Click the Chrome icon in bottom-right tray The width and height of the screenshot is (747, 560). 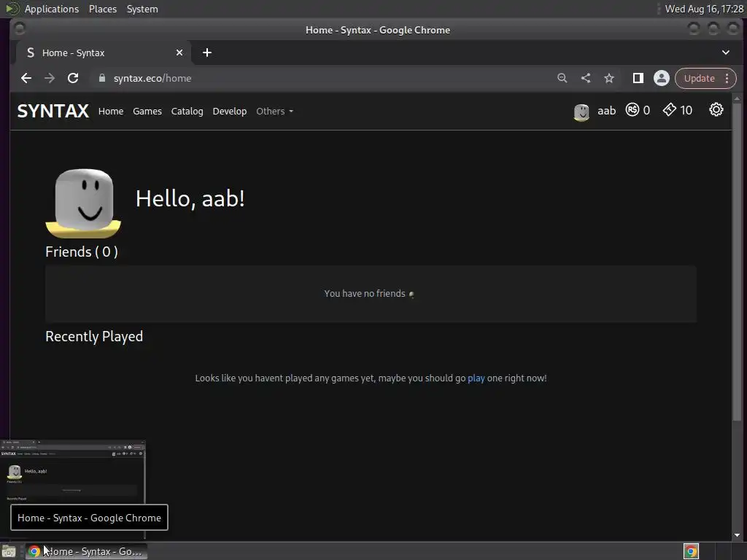click(x=691, y=551)
